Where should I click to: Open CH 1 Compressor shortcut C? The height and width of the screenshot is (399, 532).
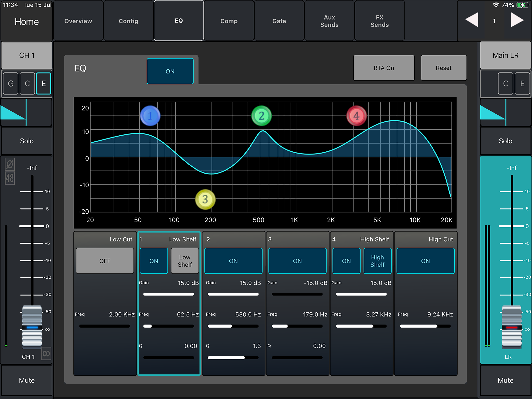[x=27, y=84]
